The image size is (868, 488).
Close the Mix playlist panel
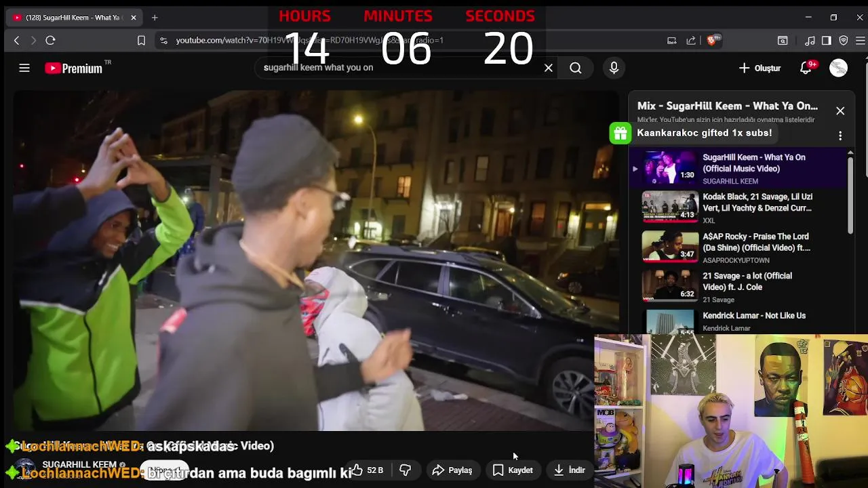tap(840, 110)
